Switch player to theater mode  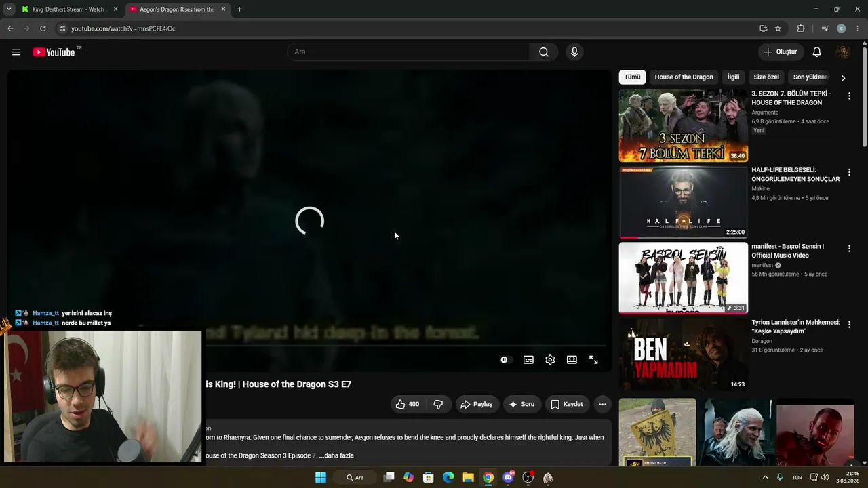point(572,360)
